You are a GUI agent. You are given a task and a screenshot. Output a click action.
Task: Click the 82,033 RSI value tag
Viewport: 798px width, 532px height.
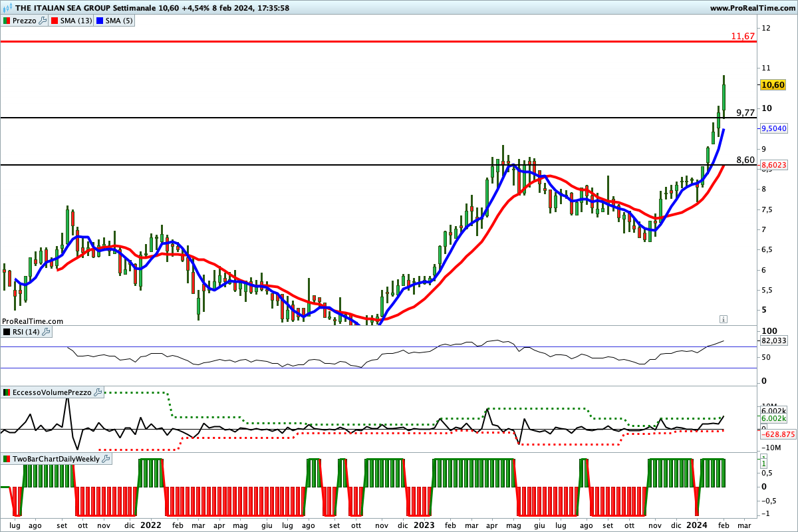coord(773,340)
